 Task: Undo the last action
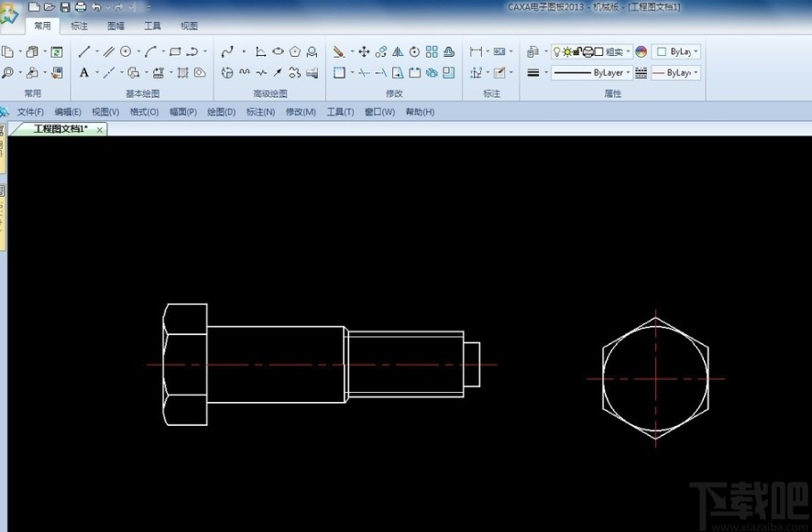coord(96,7)
